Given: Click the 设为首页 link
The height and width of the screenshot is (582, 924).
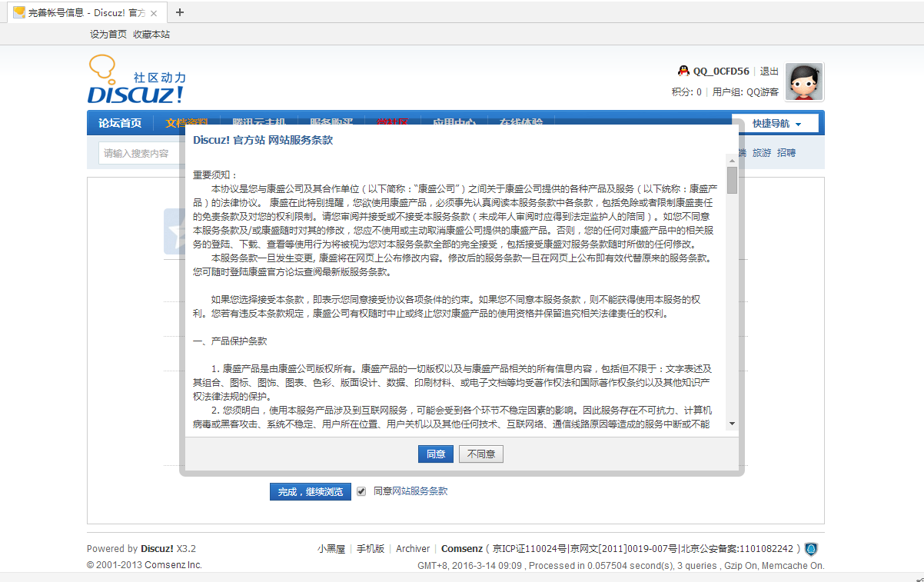Looking at the screenshot, I should coord(108,35).
